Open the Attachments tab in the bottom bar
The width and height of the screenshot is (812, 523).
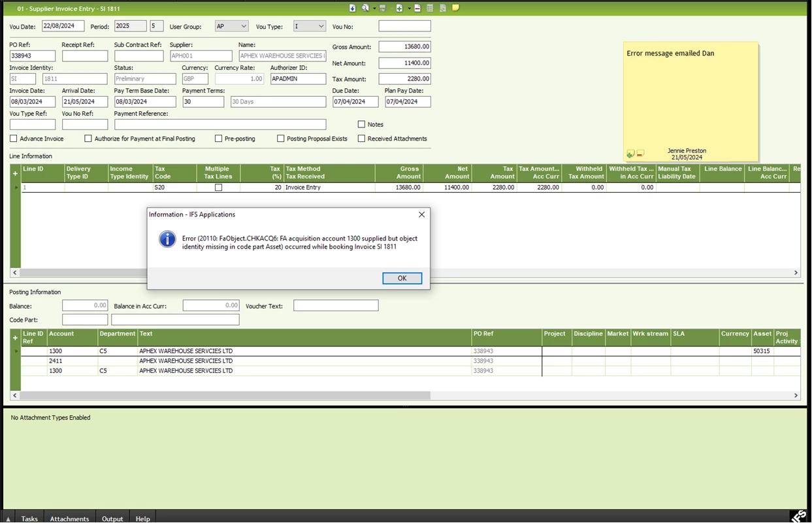[x=69, y=518]
